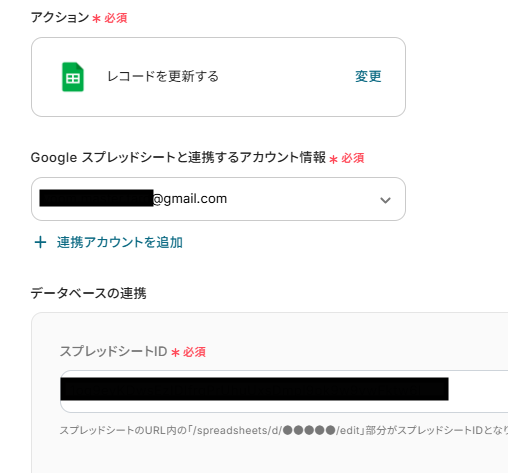The height and width of the screenshot is (473, 508).
Task: Focus the スプレッドシートID input field
Action: tap(284, 391)
